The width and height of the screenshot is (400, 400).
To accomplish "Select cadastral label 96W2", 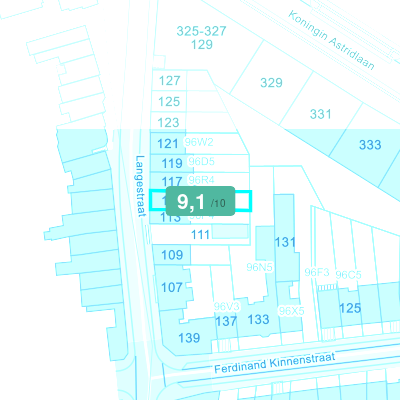I will [x=199, y=142].
